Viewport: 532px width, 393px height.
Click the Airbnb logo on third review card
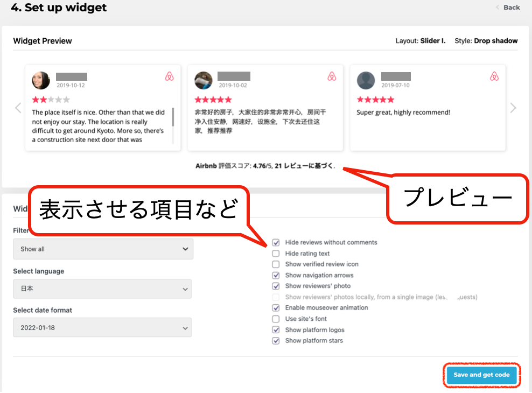coord(494,76)
